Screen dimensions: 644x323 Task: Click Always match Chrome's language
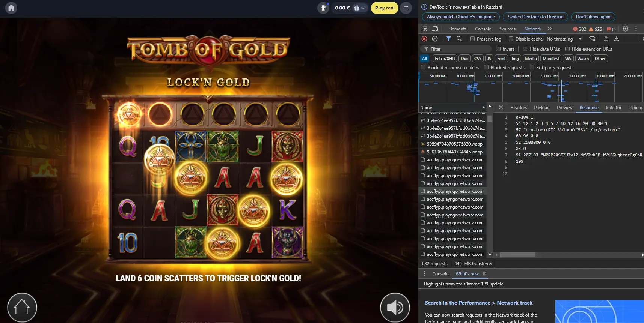[461, 17]
